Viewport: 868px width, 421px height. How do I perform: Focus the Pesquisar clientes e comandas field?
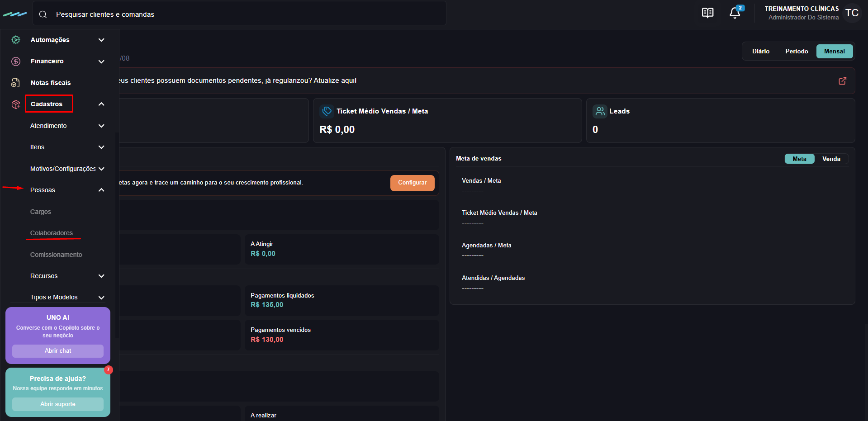240,14
